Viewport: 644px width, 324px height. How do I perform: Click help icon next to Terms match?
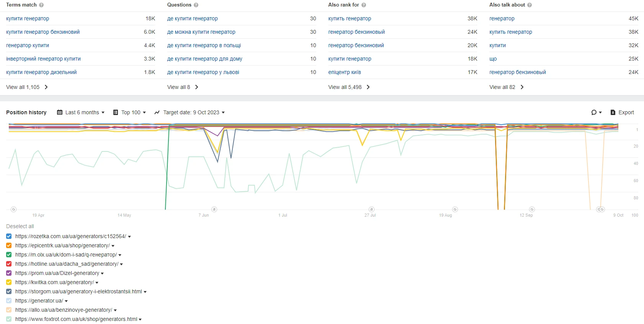tap(41, 5)
